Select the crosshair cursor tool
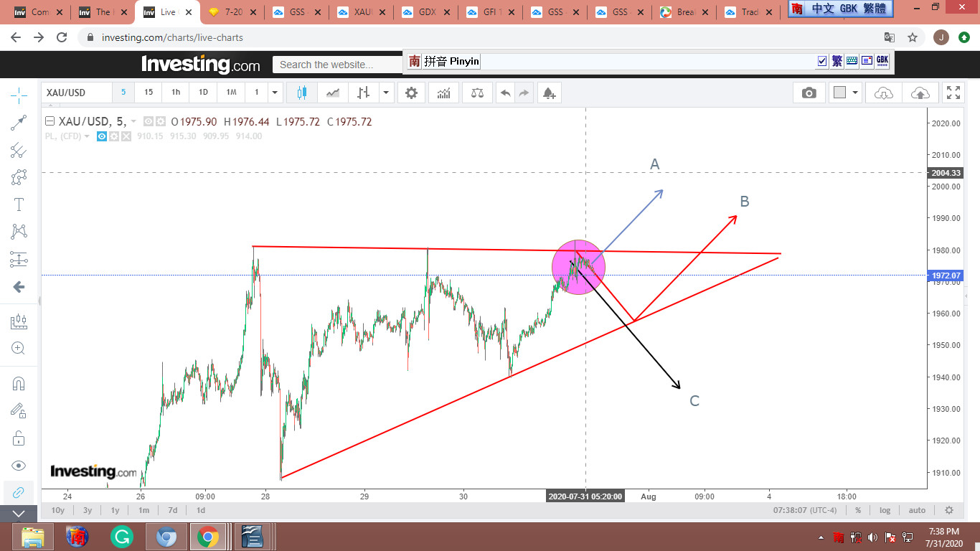 (x=19, y=94)
